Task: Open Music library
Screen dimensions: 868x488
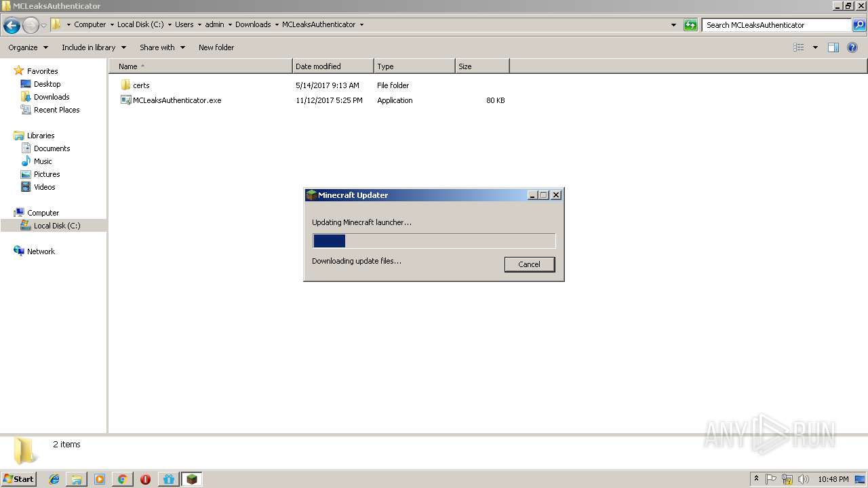Action: click(43, 161)
